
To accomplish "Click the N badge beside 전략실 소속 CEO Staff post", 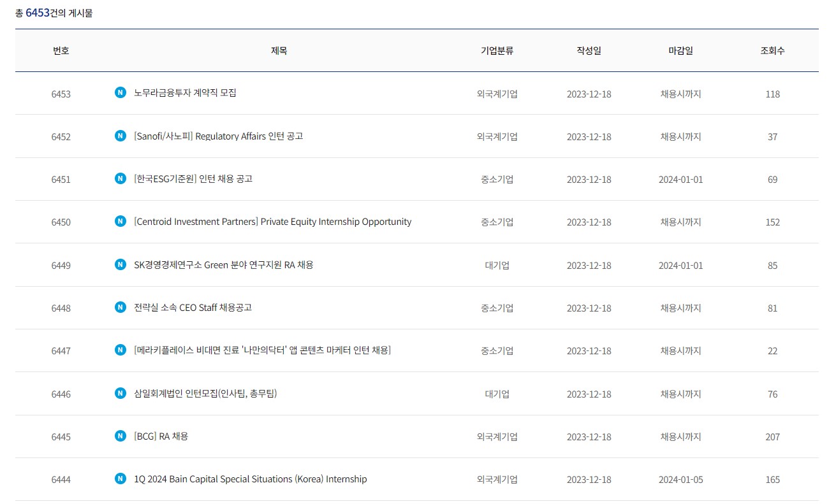I will point(120,307).
